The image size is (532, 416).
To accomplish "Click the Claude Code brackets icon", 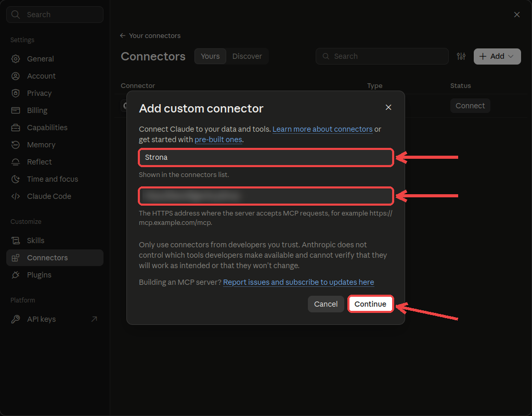I will coord(16,196).
